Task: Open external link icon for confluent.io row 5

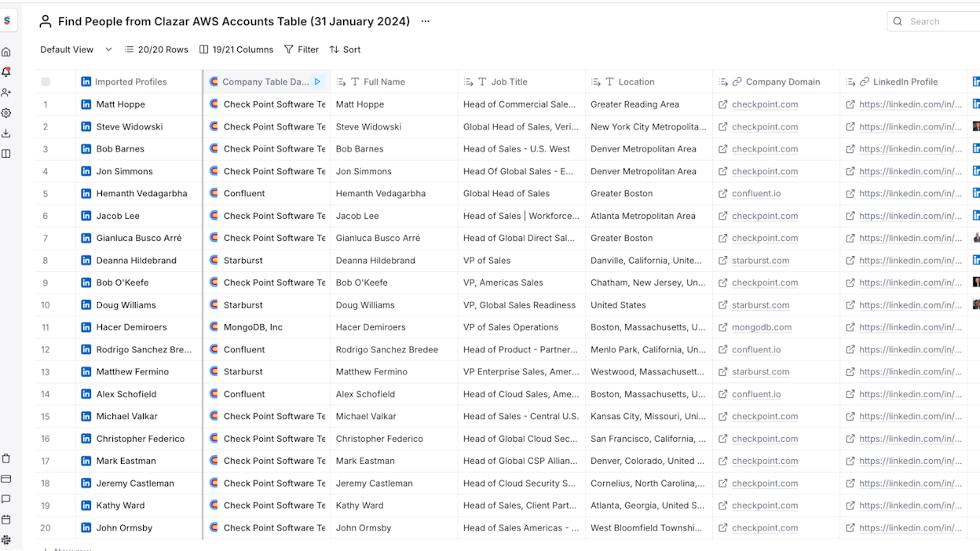Action: (723, 193)
